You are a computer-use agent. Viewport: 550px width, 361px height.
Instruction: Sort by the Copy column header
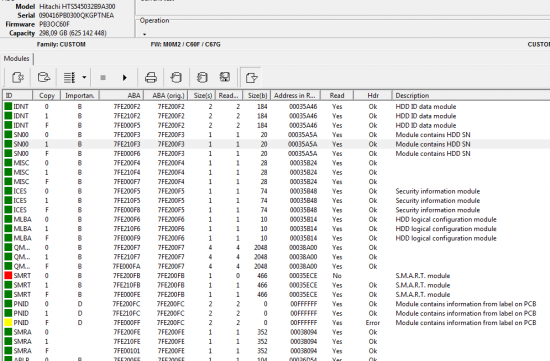tap(47, 95)
